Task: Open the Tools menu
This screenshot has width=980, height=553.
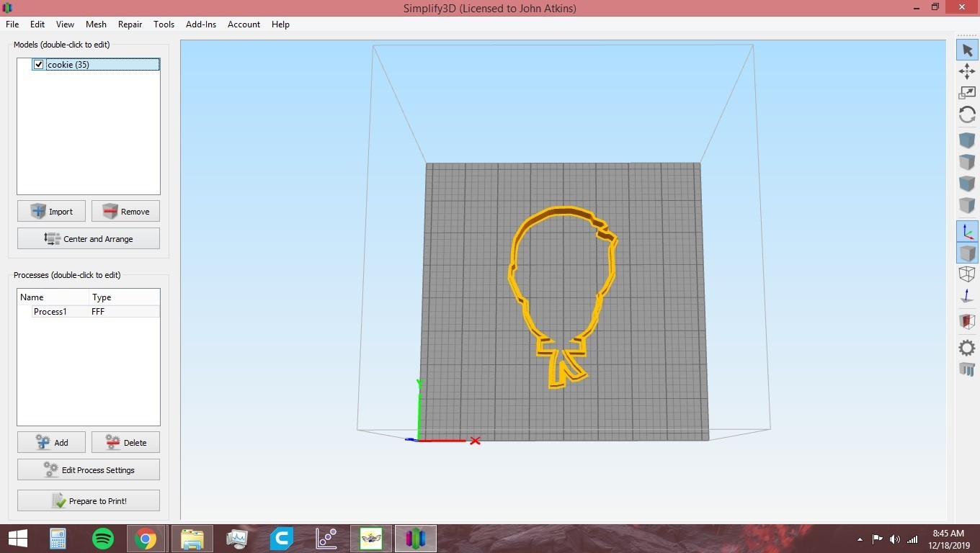Action: pyautogui.click(x=164, y=24)
